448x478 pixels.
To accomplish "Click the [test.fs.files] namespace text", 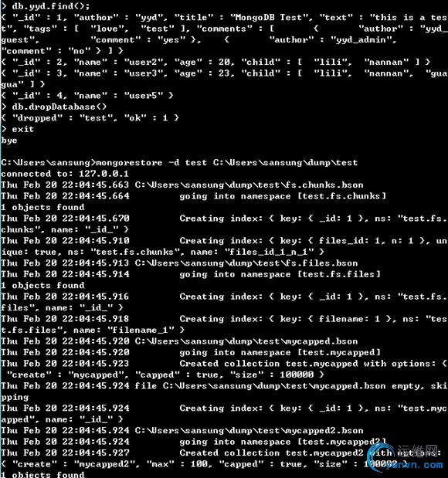I will click(x=339, y=274).
